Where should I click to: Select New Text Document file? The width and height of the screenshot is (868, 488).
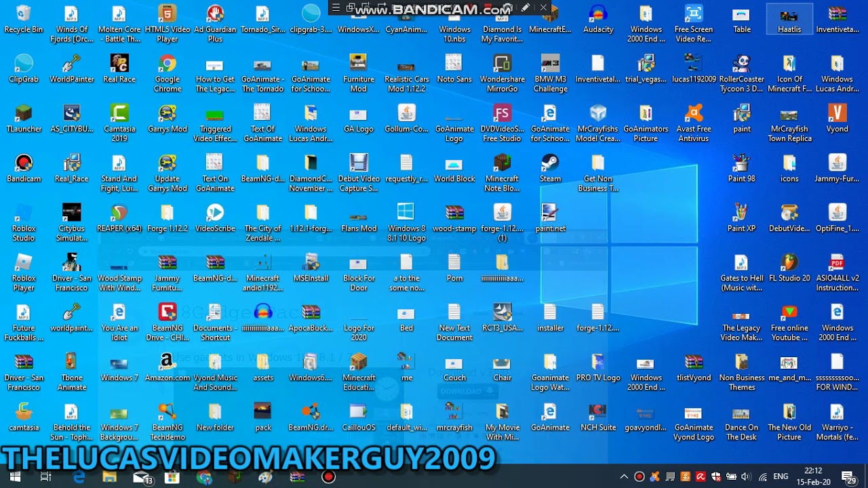[454, 322]
